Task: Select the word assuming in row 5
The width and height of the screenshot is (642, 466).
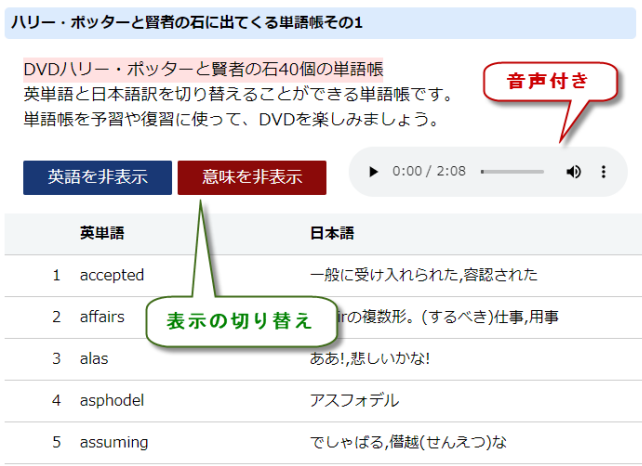Action: click(x=114, y=442)
